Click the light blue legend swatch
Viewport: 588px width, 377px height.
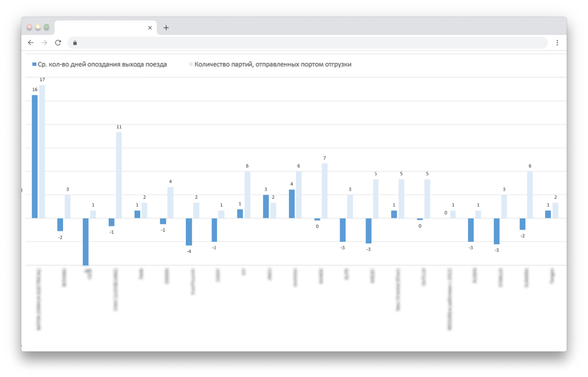pyautogui.click(x=191, y=64)
